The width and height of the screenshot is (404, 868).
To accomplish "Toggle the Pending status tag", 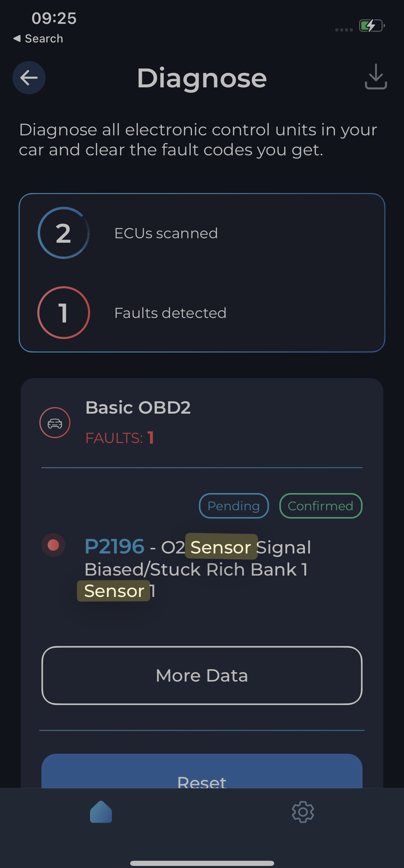I will [x=234, y=506].
